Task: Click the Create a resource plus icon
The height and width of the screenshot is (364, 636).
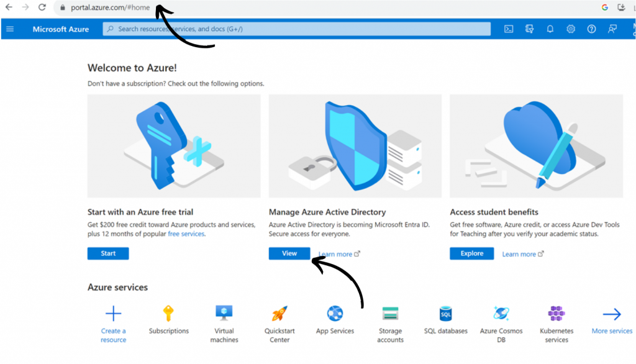Action: coord(113,314)
